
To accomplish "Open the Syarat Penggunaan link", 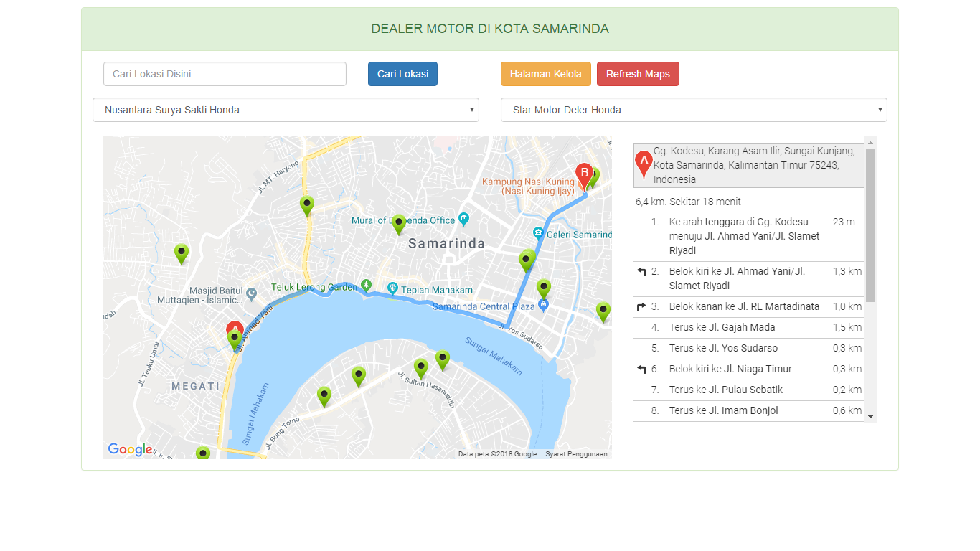I will [576, 454].
